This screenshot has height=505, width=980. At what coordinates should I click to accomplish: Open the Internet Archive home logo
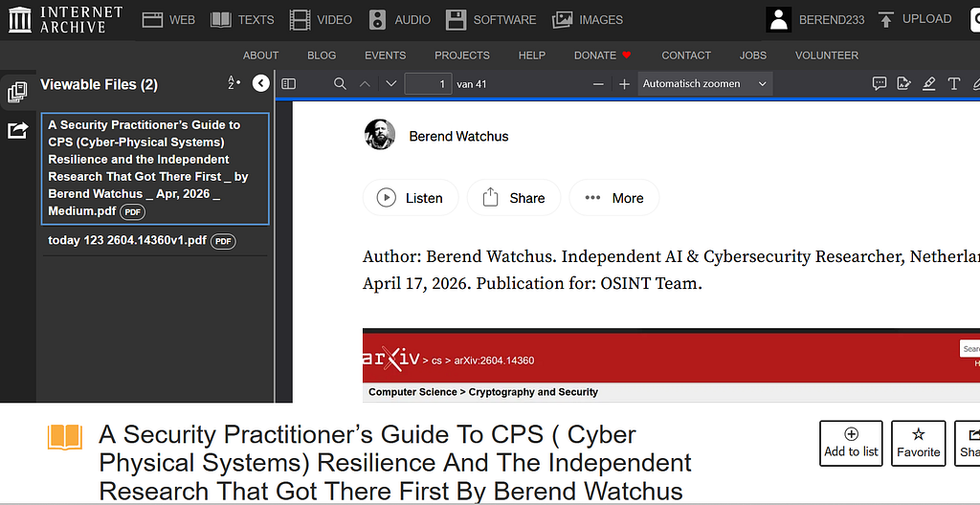pyautogui.click(x=66, y=20)
